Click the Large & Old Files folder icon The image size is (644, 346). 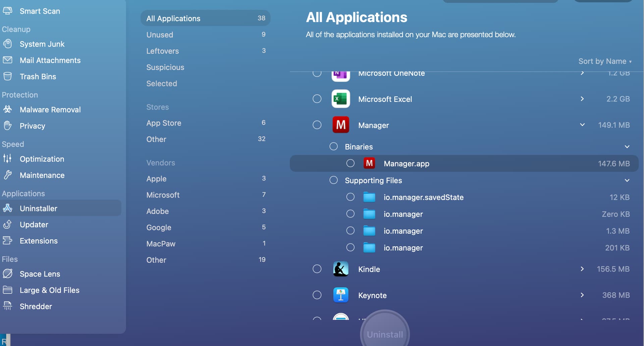(x=7, y=290)
